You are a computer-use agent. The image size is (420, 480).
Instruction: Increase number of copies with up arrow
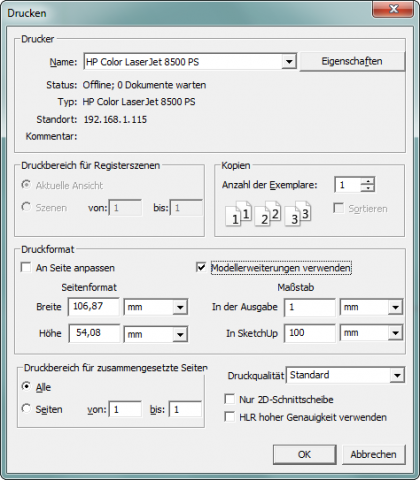tap(368, 181)
